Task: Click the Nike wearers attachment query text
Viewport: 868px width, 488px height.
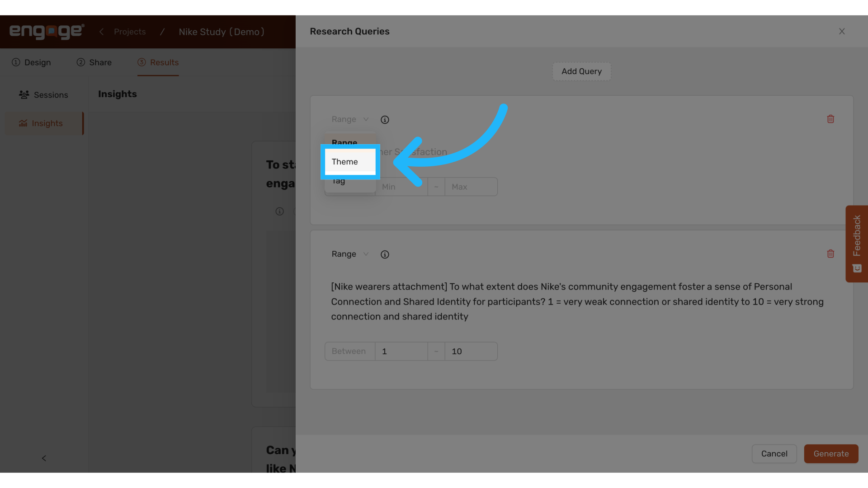Action: click(x=577, y=301)
